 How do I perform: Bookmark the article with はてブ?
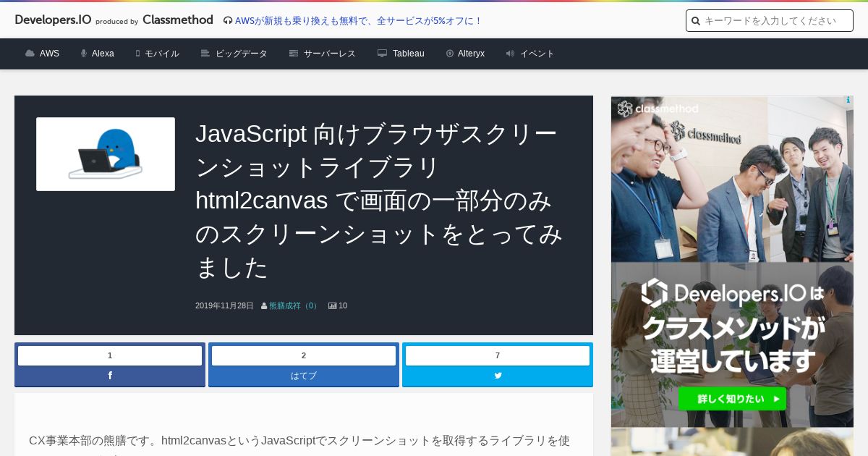(304, 376)
